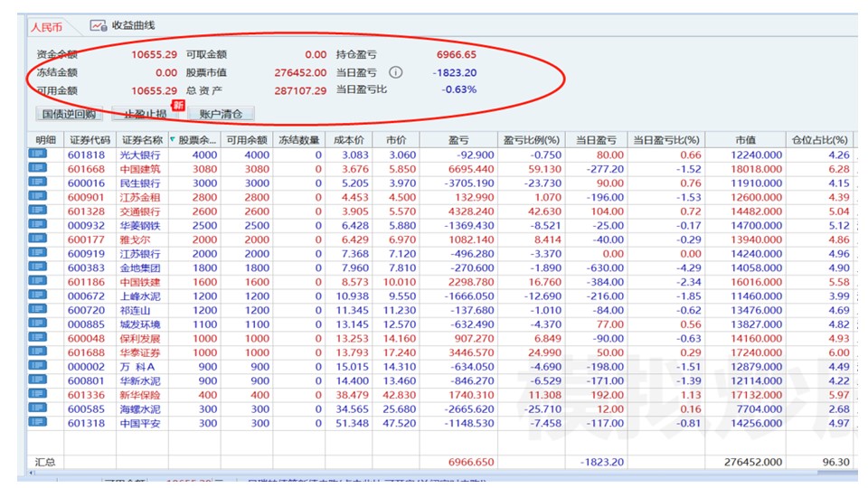Viewport: 868px width, 488px height.
Task: Sort by 证券名称 column header
Action: click(x=142, y=140)
